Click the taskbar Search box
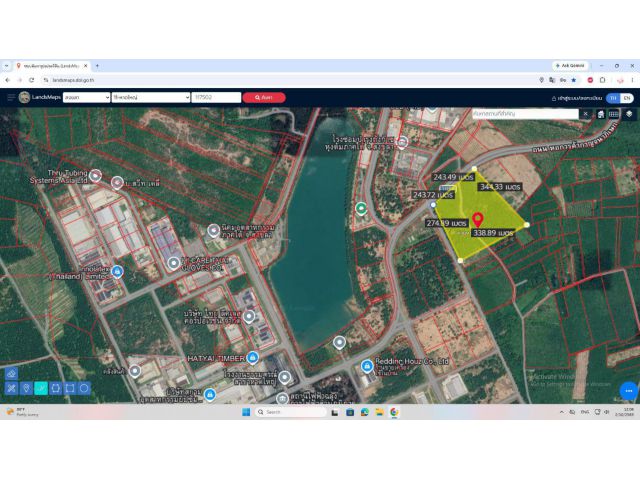This screenshot has height=480, width=640. click(291, 412)
